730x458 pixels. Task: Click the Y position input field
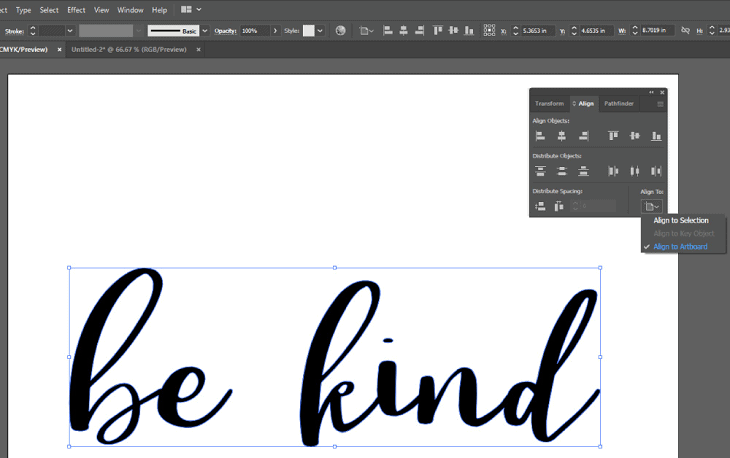pyautogui.click(x=596, y=31)
